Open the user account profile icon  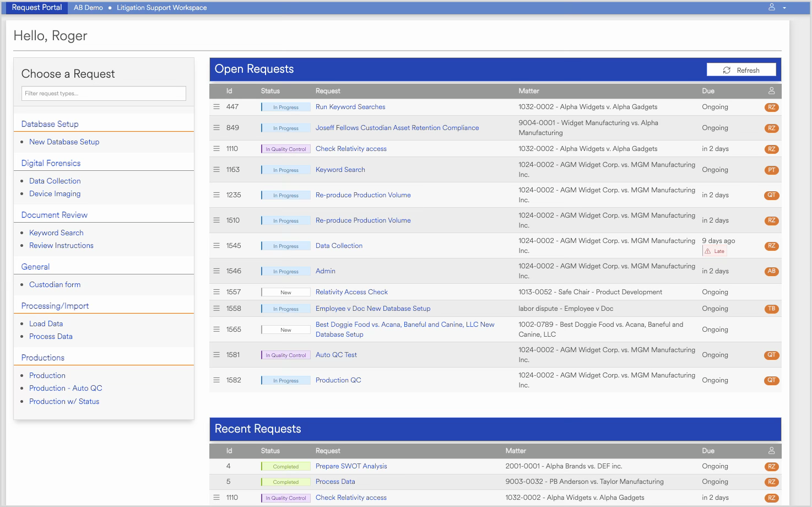point(771,7)
